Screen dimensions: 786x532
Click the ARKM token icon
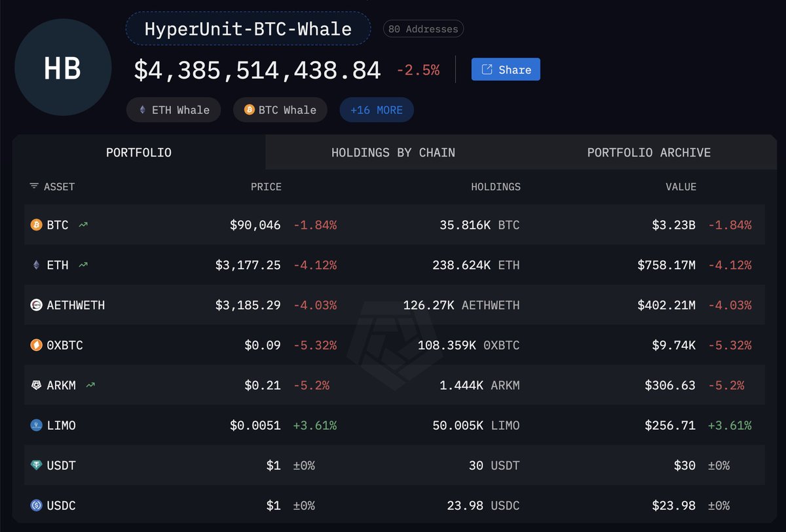tap(37, 385)
